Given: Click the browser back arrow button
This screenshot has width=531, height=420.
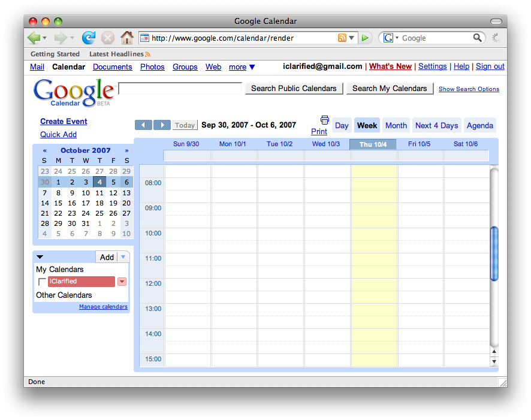Looking at the screenshot, I should 34,38.
